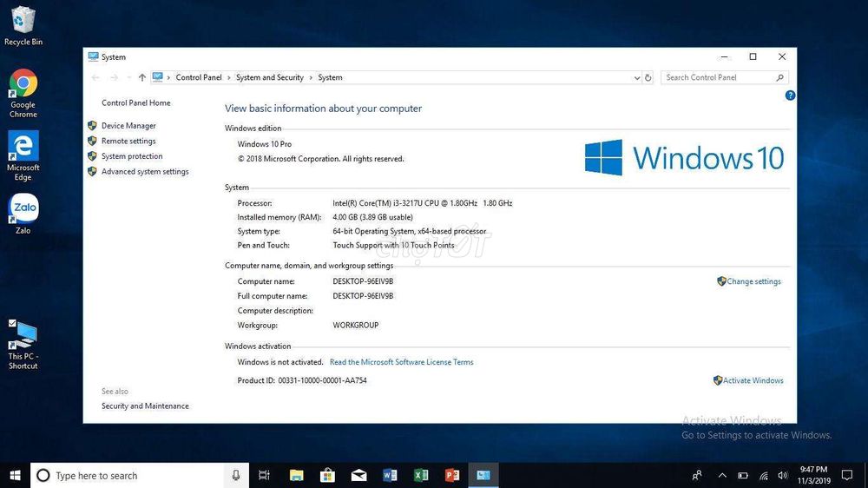Open the Action Center notifications icon
Screen dimensions: 868x488
pyautogui.click(x=847, y=475)
